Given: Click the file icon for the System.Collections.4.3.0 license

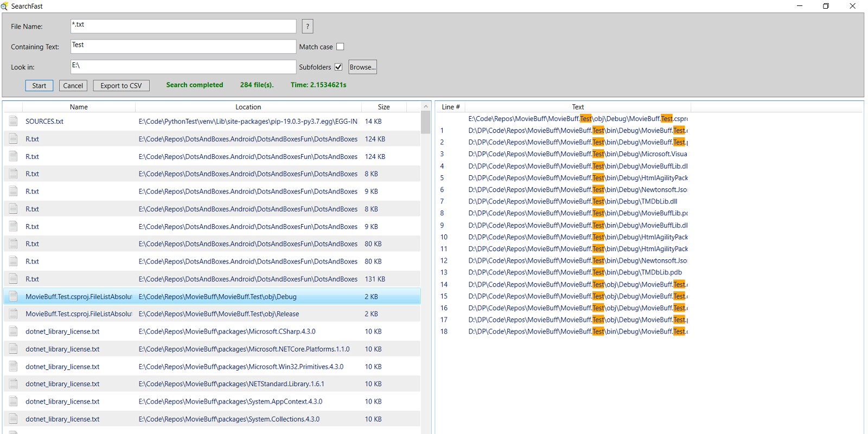Looking at the screenshot, I should (14, 419).
